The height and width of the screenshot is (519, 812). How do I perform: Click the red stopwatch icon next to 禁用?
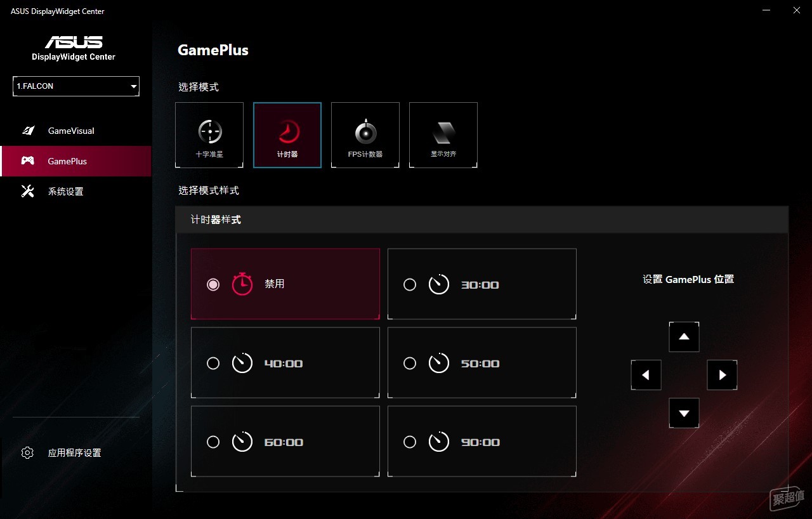point(242,284)
